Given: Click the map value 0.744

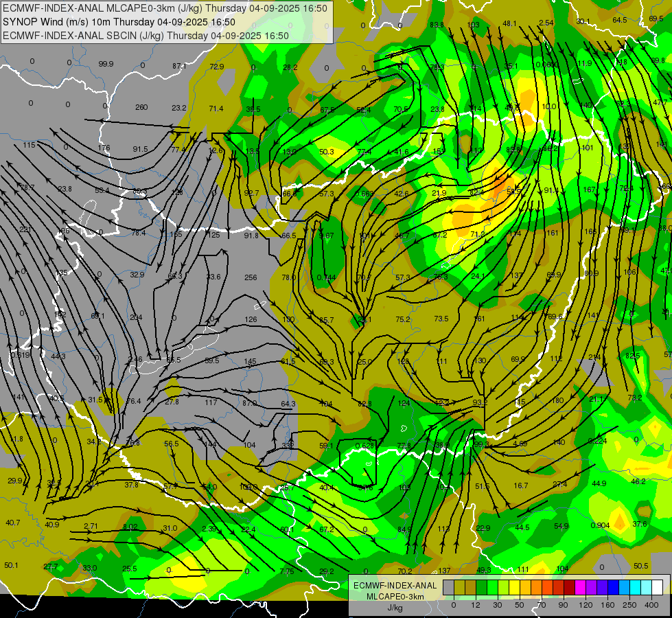Looking at the screenshot, I should 326,277.
